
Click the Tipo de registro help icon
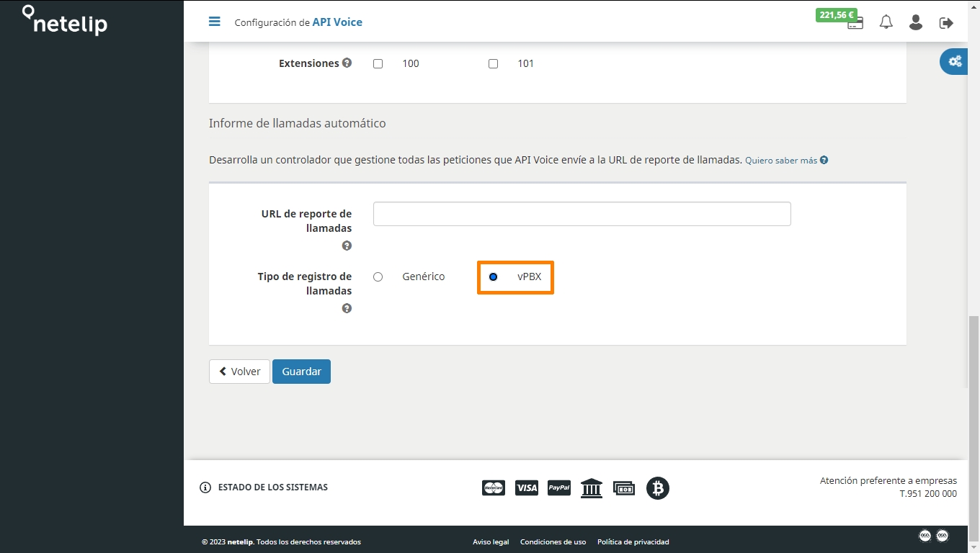pos(347,308)
